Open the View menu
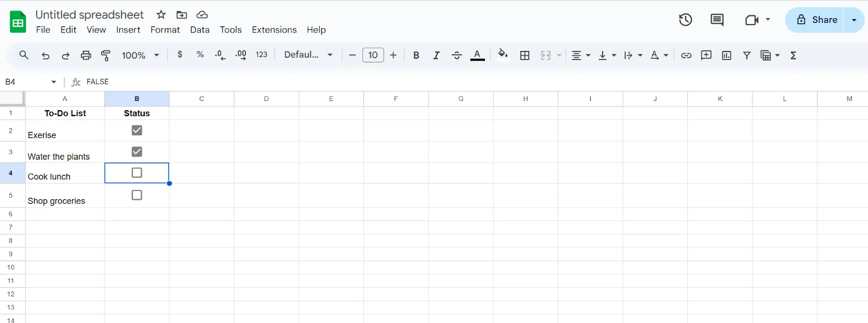The image size is (868, 323). [96, 30]
